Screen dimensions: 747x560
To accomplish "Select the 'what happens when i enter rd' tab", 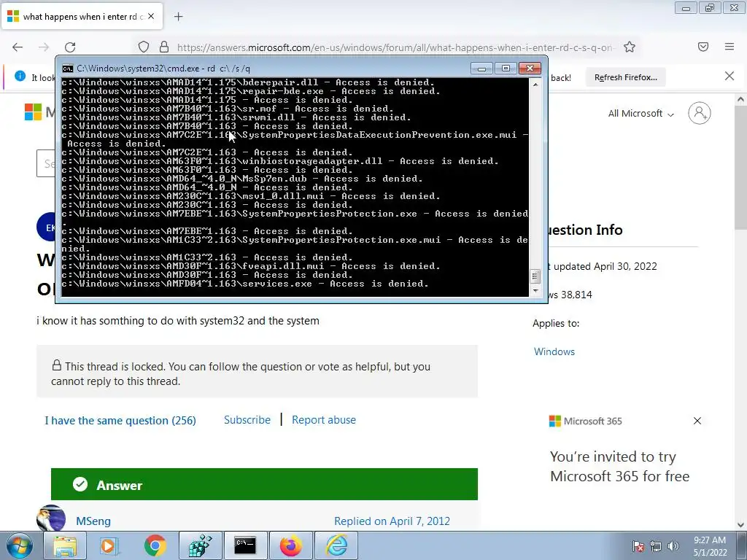I will [x=82, y=16].
